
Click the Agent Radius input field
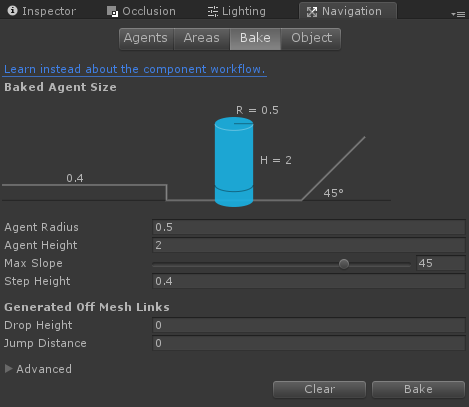309,227
